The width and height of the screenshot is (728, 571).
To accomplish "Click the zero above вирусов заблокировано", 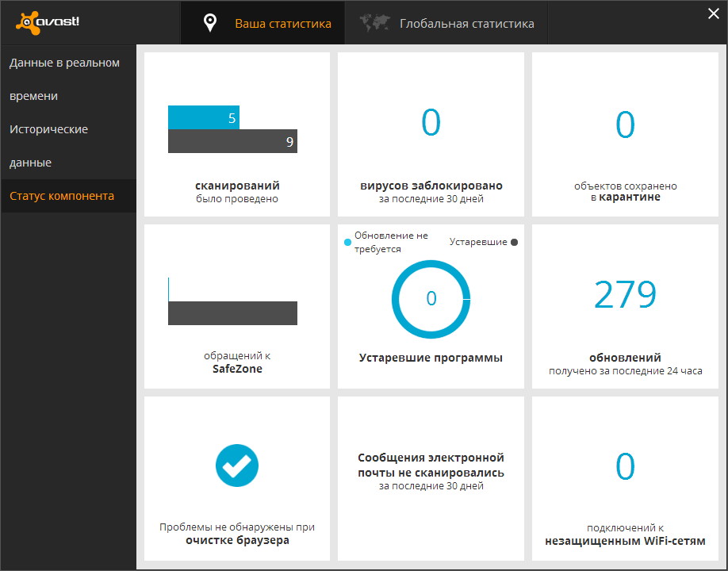I will [431, 123].
